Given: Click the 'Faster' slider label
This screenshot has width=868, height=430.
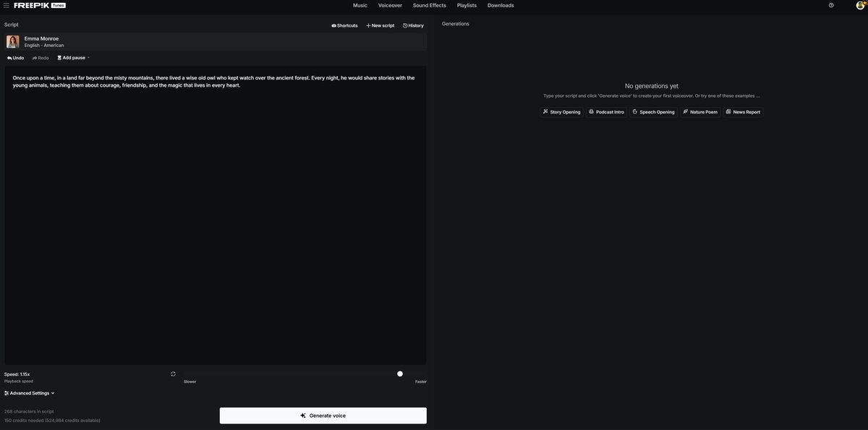Looking at the screenshot, I should point(421,381).
